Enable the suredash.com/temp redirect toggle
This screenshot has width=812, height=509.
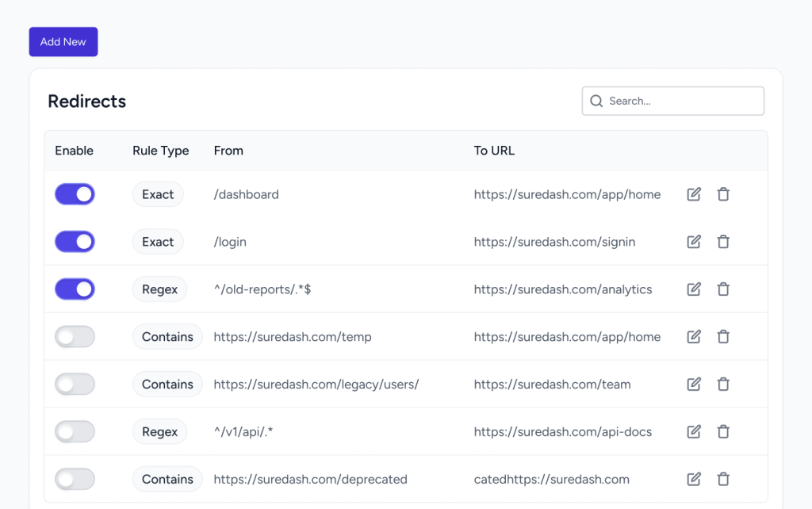click(x=75, y=337)
